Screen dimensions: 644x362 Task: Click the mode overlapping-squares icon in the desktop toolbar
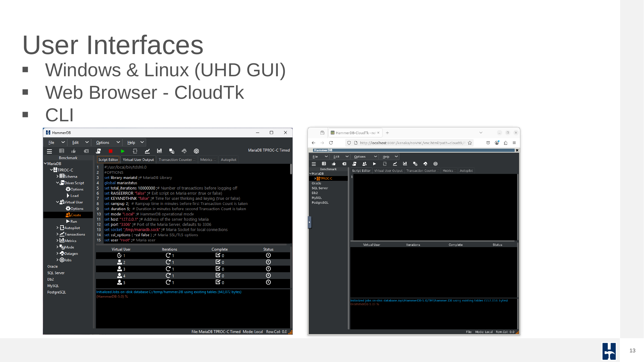coord(172,151)
